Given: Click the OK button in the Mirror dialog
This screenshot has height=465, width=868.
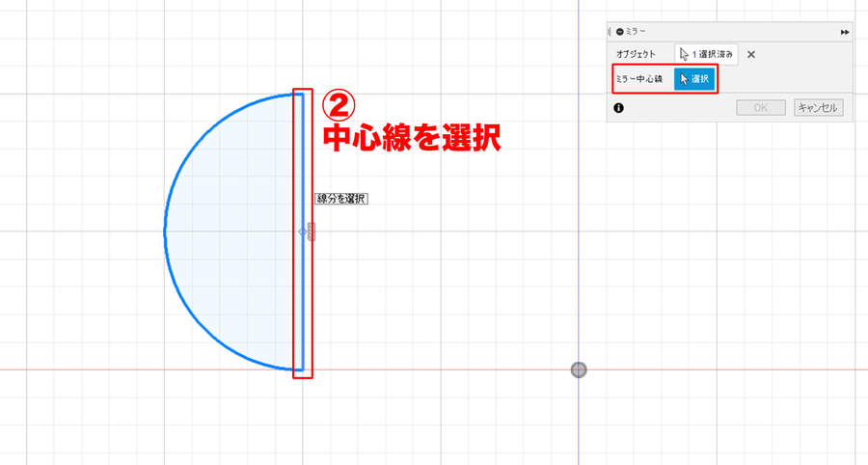Looking at the screenshot, I should click(x=761, y=107).
